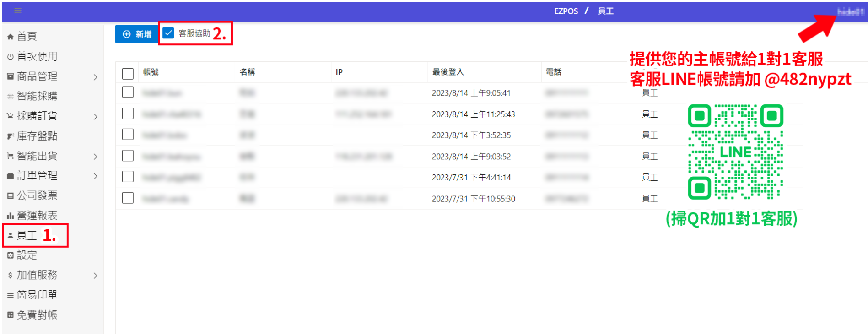Click the settings icon beside 設定
868x336 pixels.
click(10, 255)
